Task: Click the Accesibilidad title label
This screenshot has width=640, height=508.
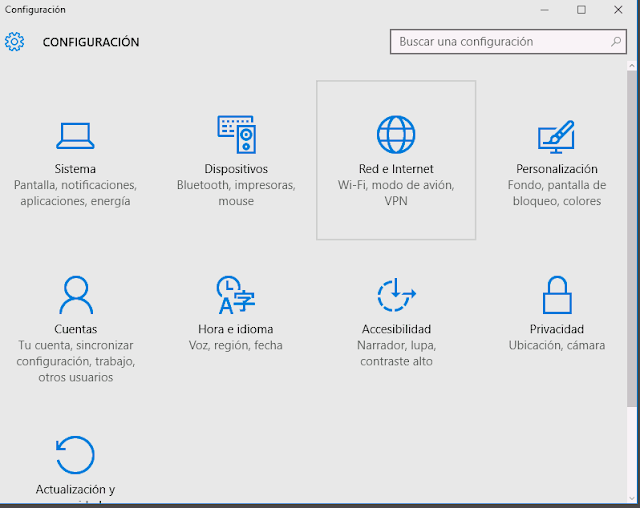Action: pyautogui.click(x=396, y=329)
